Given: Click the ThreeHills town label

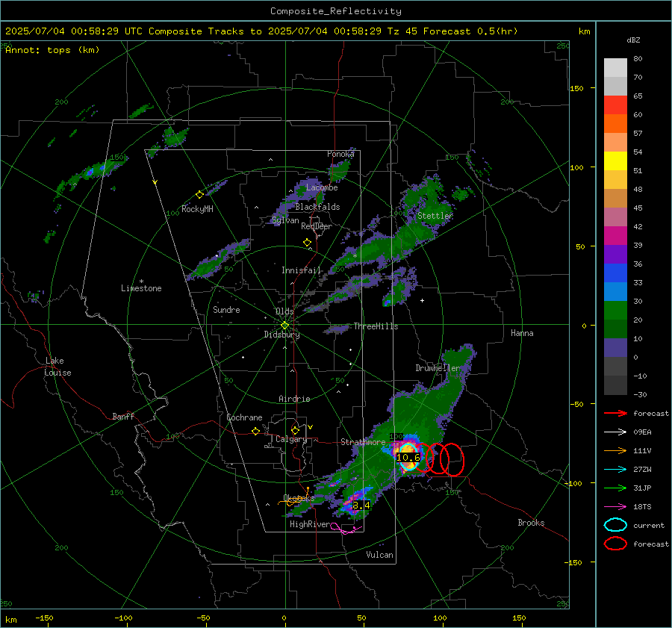Looking at the screenshot, I should tap(376, 326).
